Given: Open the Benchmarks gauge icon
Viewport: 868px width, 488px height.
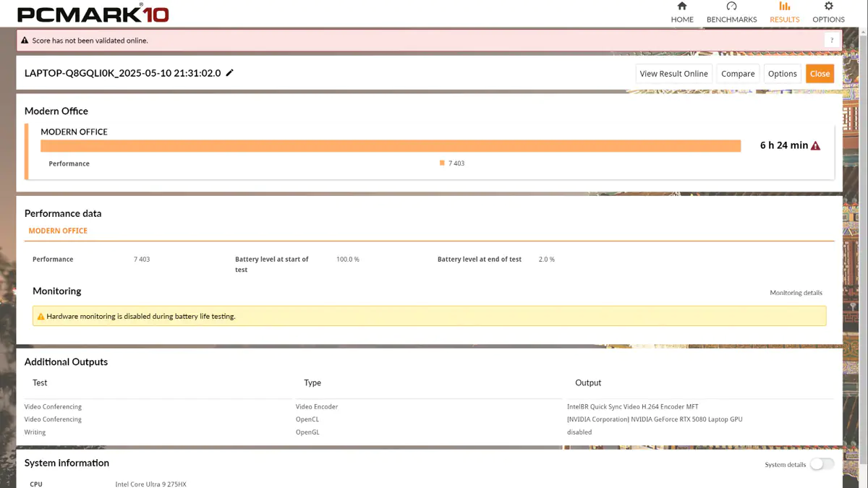Looking at the screenshot, I should click(731, 7).
